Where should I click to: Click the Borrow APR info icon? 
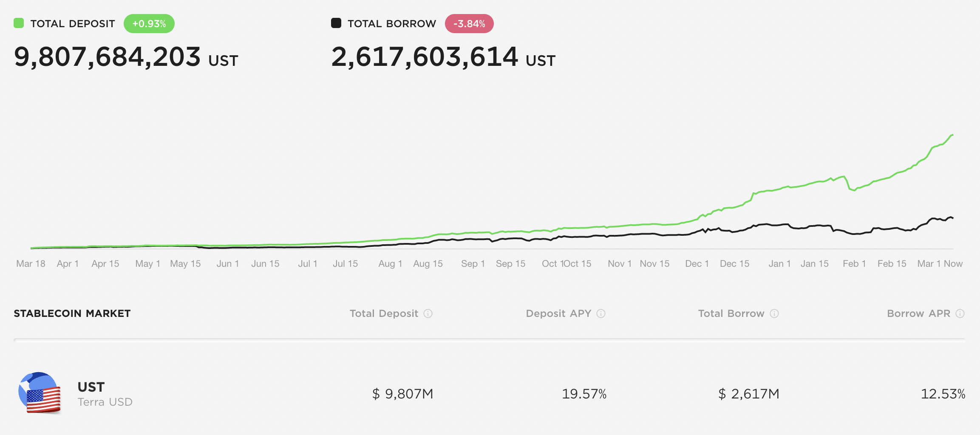pyautogui.click(x=960, y=314)
